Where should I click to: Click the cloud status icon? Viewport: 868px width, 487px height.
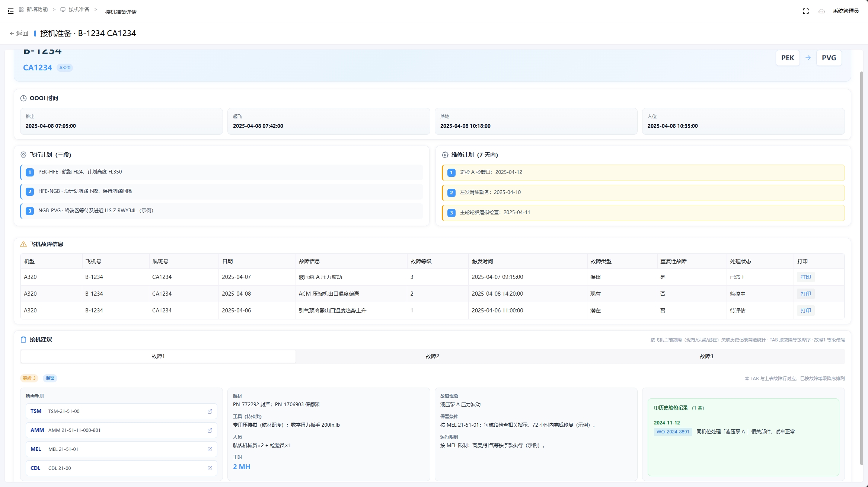[x=822, y=11]
